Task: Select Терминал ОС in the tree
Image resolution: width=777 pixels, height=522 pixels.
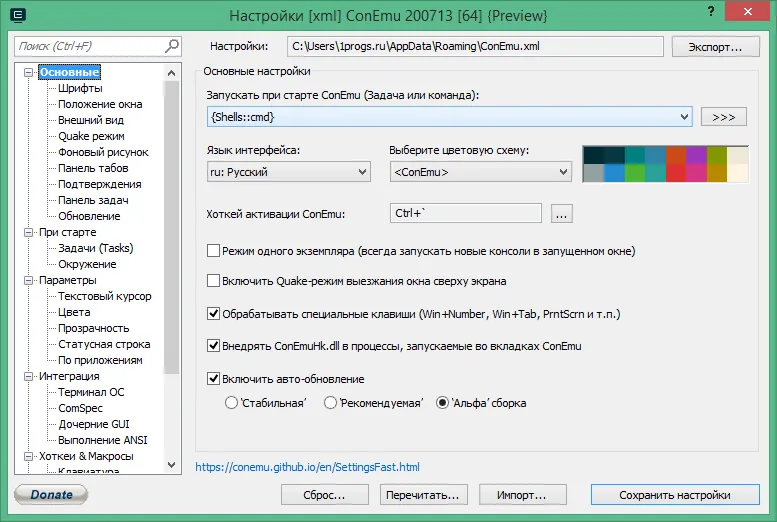Action: [x=91, y=392]
